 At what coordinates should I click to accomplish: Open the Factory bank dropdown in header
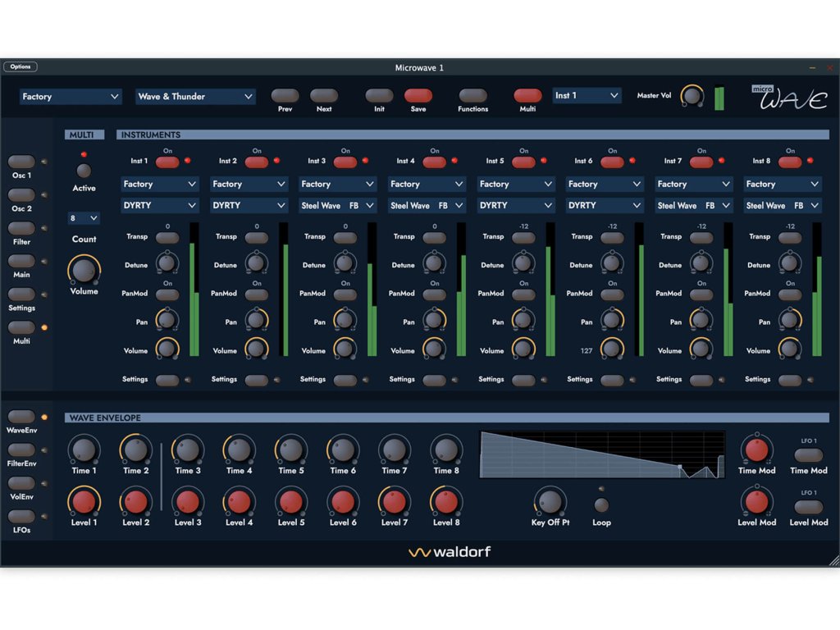pos(71,97)
